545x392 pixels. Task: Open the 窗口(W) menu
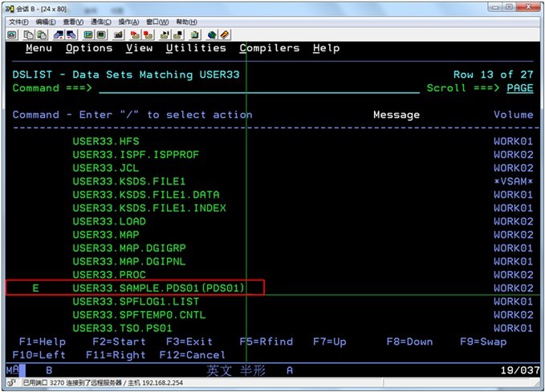(x=157, y=22)
